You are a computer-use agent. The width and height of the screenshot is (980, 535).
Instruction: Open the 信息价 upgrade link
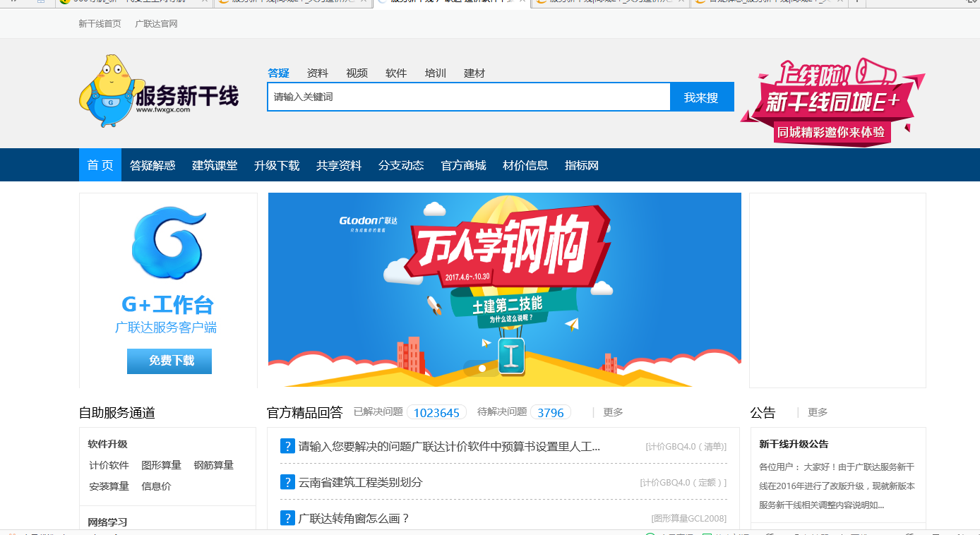point(156,486)
